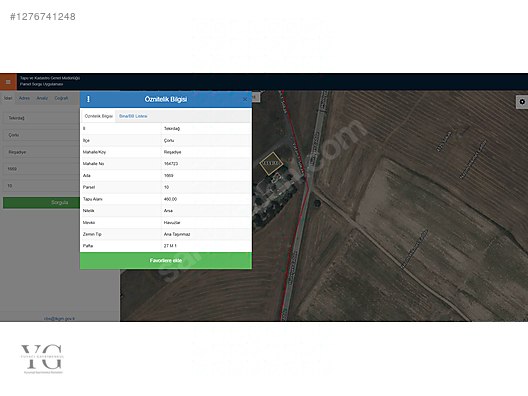Select the Nitelik value Arsa

point(168,211)
